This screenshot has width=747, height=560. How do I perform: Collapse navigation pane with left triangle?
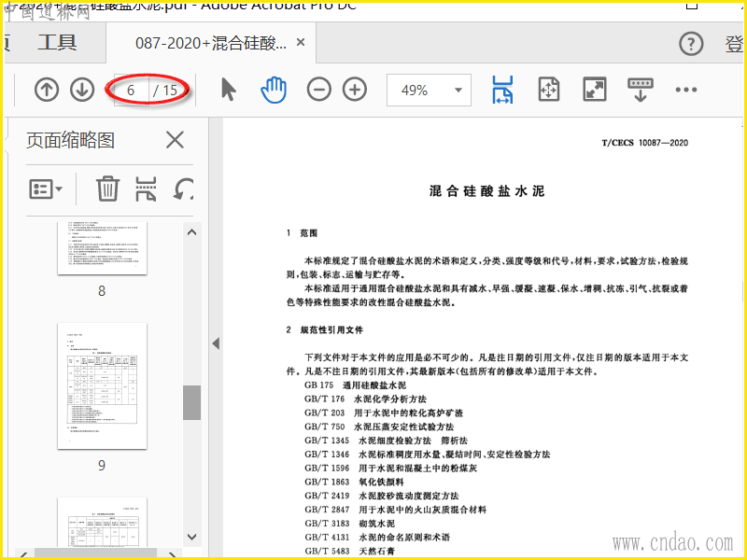(x=217, y=343)
